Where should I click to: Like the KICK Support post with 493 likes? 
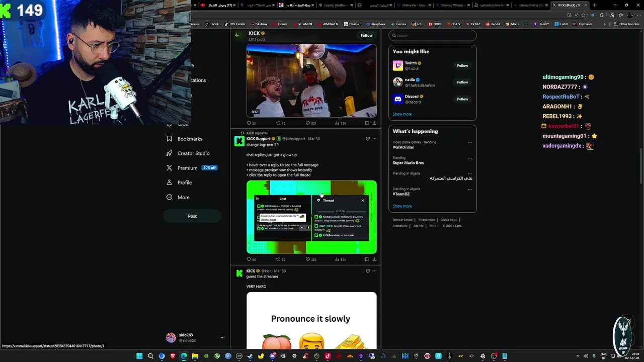pyautogui.click(x=311, y=259)
